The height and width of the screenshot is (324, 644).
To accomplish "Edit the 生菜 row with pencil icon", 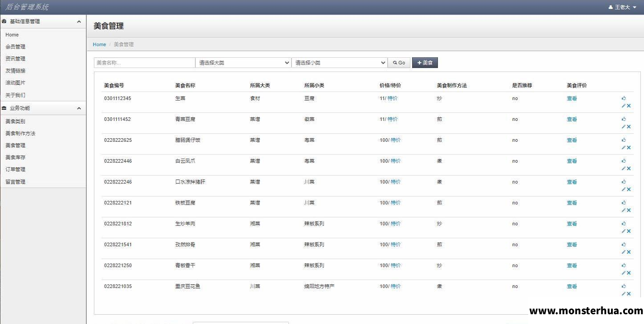I will tap(624, 106).
